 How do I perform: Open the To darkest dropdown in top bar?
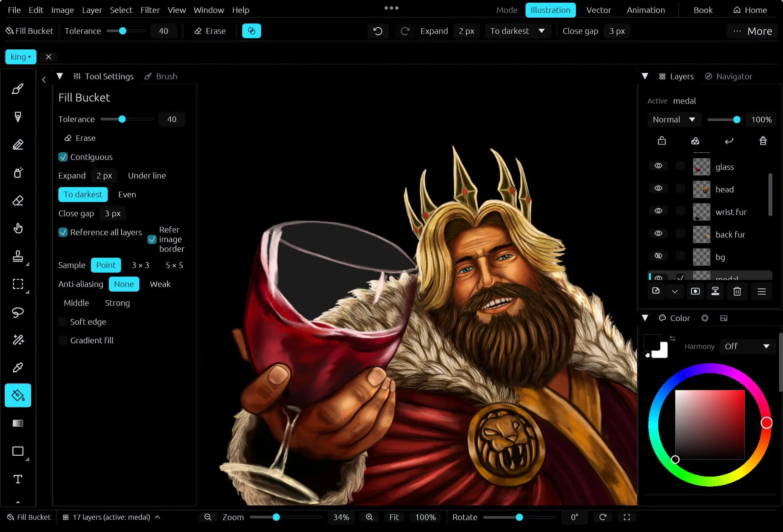point(517,31)
